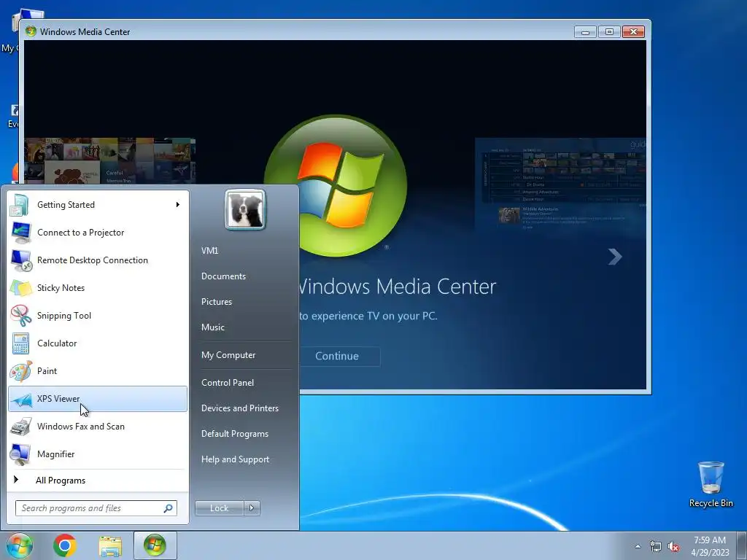Click the "Sticky Notes" label
The height and width of the screenshot is (560, 747).
point(61,287)
